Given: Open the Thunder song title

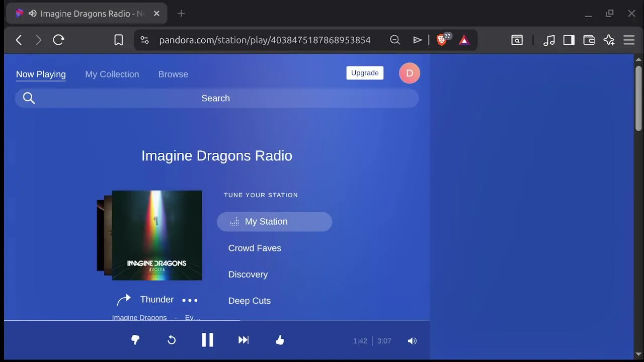Looking at the screenshot, I should [156, 300].
